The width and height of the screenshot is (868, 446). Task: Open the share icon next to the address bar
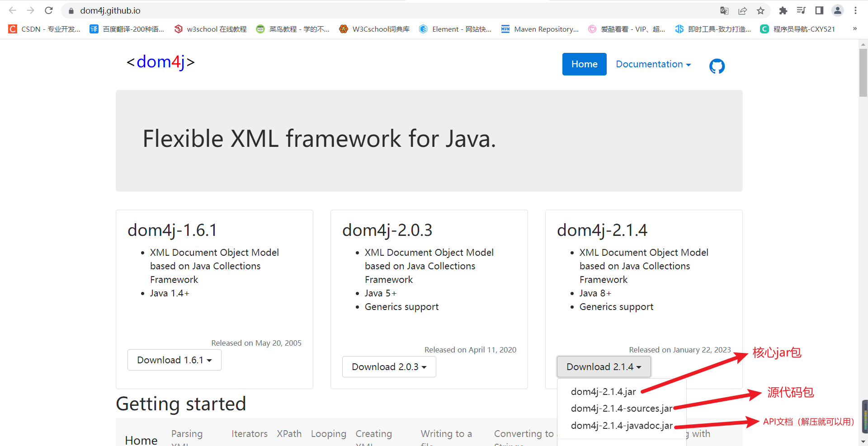[x=743, y=10]
